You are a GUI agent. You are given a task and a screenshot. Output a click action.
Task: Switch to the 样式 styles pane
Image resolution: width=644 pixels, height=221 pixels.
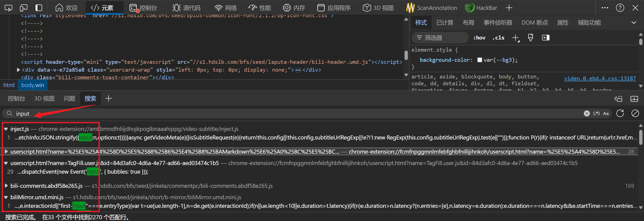[421, 23]
